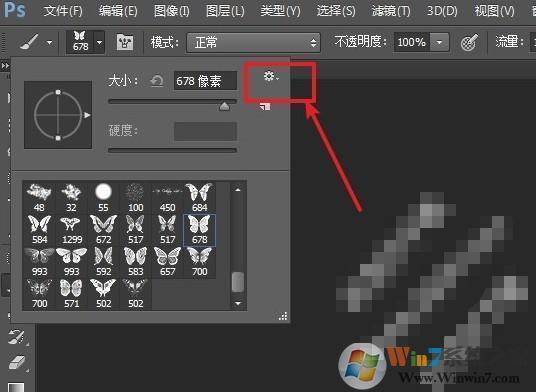The image size is (536, 392).
Task: Toggle the Brush panel icon
Action: point(125,42)
